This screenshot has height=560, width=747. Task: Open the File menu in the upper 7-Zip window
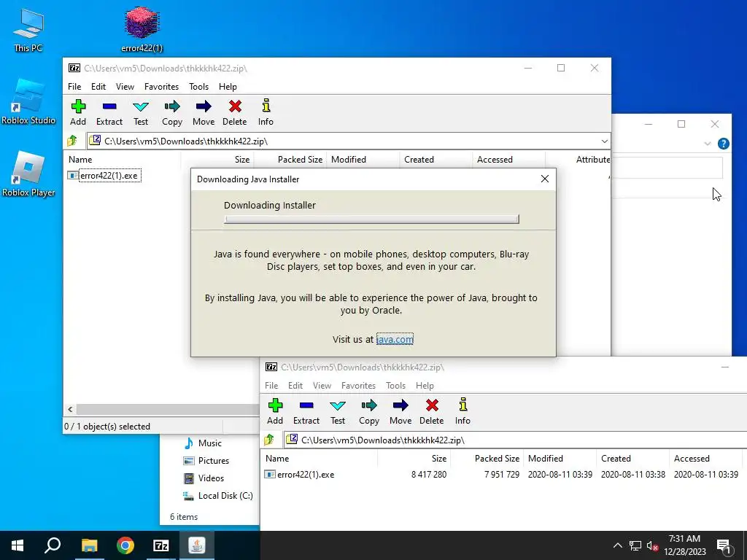[74, 87]
